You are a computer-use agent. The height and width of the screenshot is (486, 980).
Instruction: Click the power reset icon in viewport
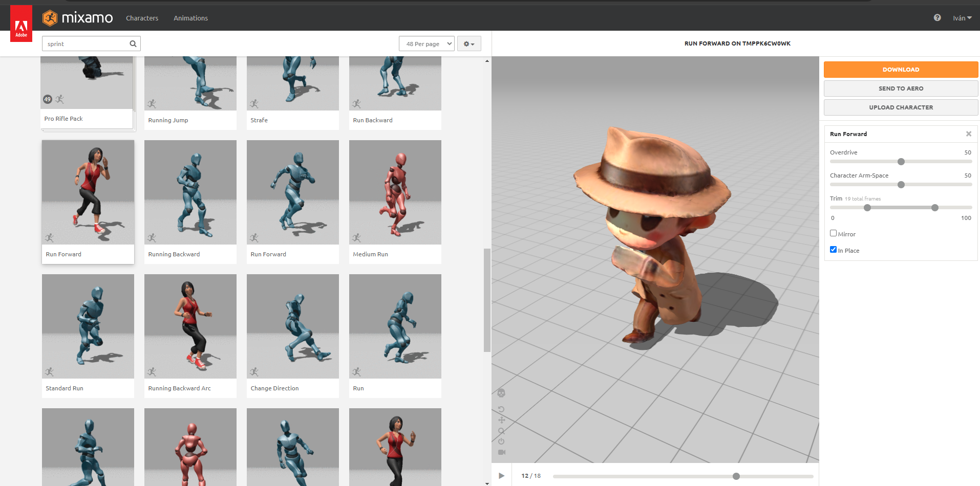click(x=501, y=441)
